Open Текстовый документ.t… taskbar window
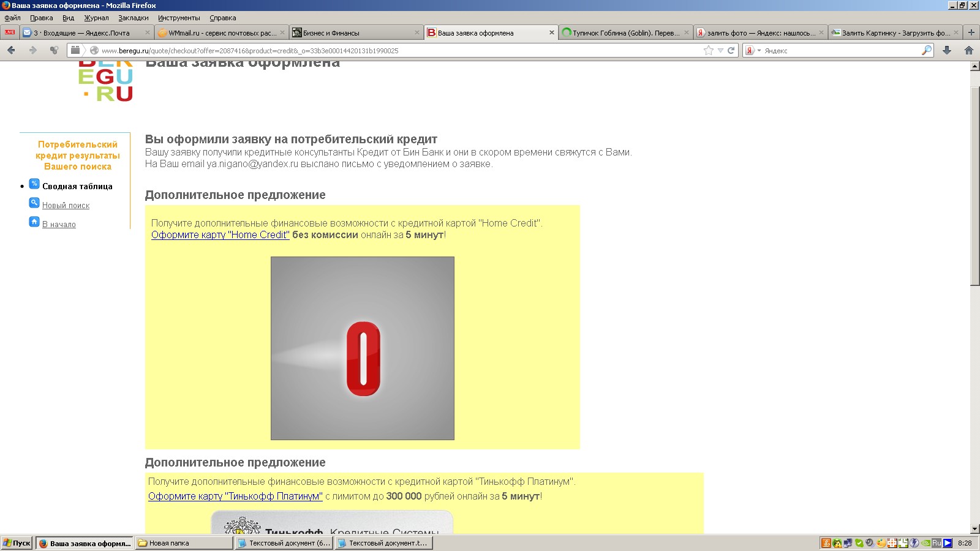The width and height of the screenshot is (980, 551). pos(383,542)
